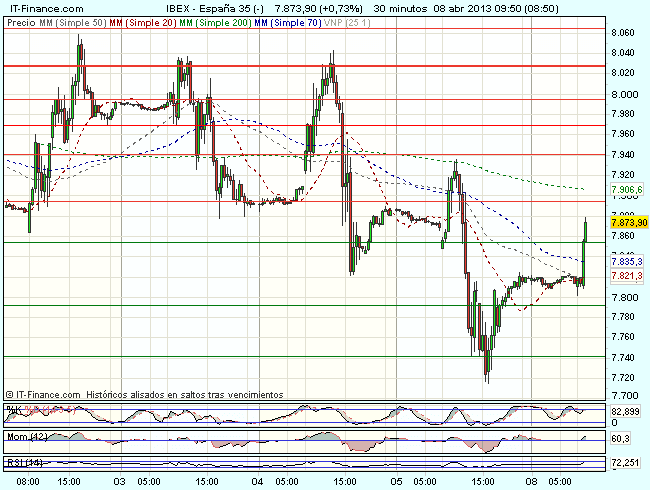Select the Mom (42) momentum panel label
This screenshot has width=650, height=490.
point(22,436)
